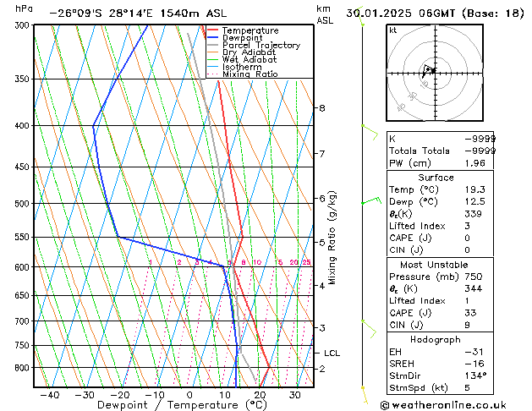Click the surface Dewp value '12.5'
532x411 pixels.
(474, 201)
